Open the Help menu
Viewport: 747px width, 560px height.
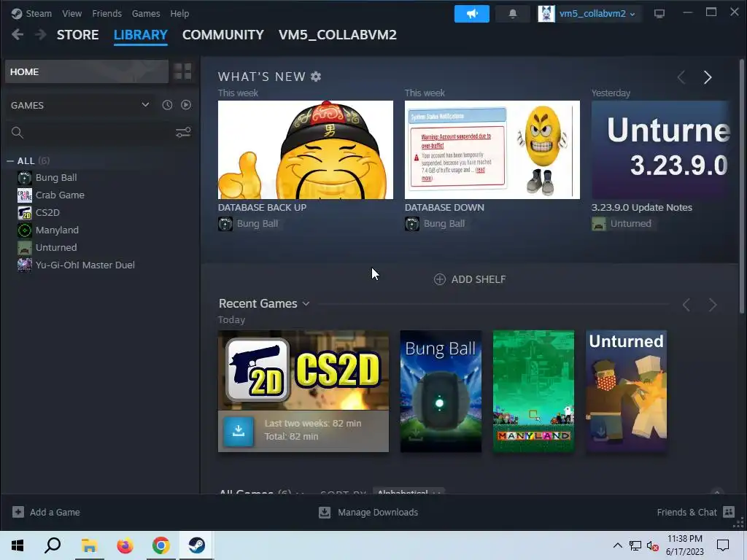(x=179, y=13)
